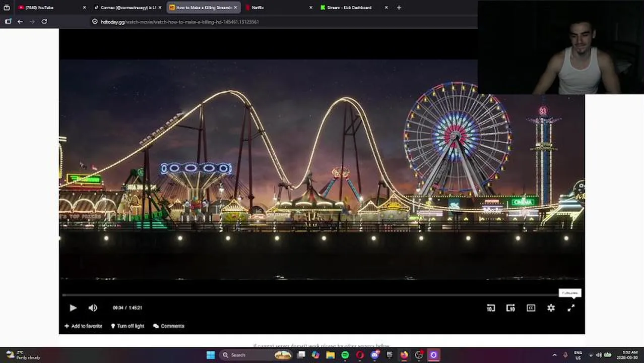Open Epic Games from the taskbar
The width and height of the screenshot is (644, 363).
(x=389, y=355)
